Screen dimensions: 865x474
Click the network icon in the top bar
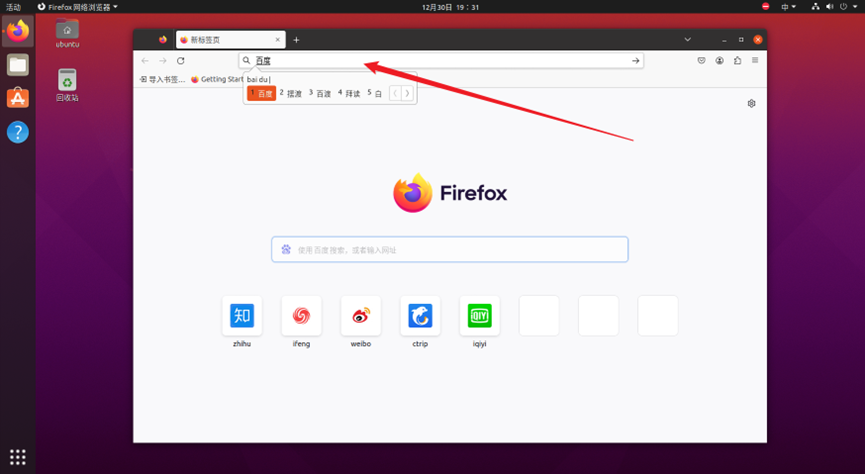click(x=815, y=7)
